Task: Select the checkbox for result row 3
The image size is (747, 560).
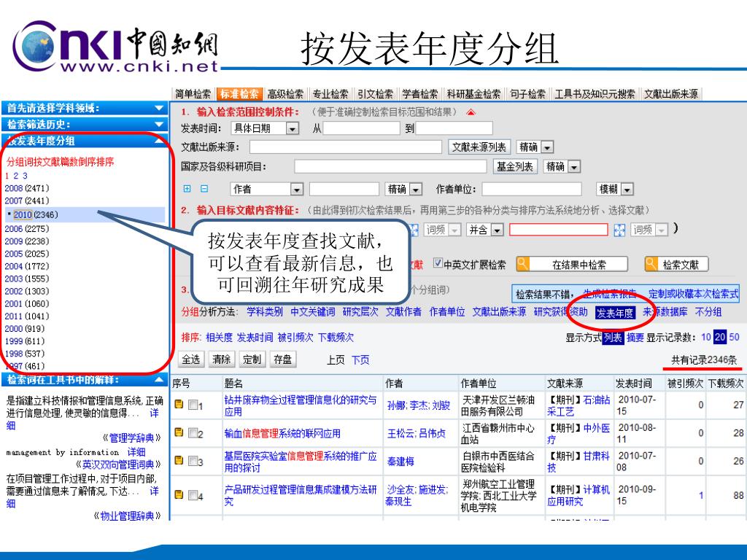Action: pos(192,461)
